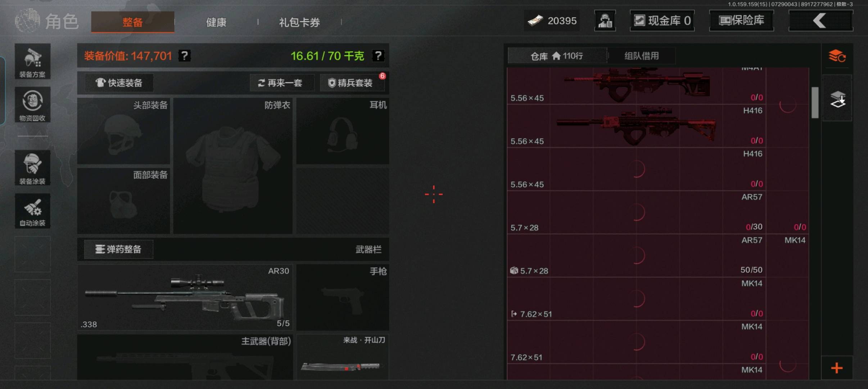Open the 组队借用 tab
Viewport: 868px width, 389px height.
pos(642,56)
